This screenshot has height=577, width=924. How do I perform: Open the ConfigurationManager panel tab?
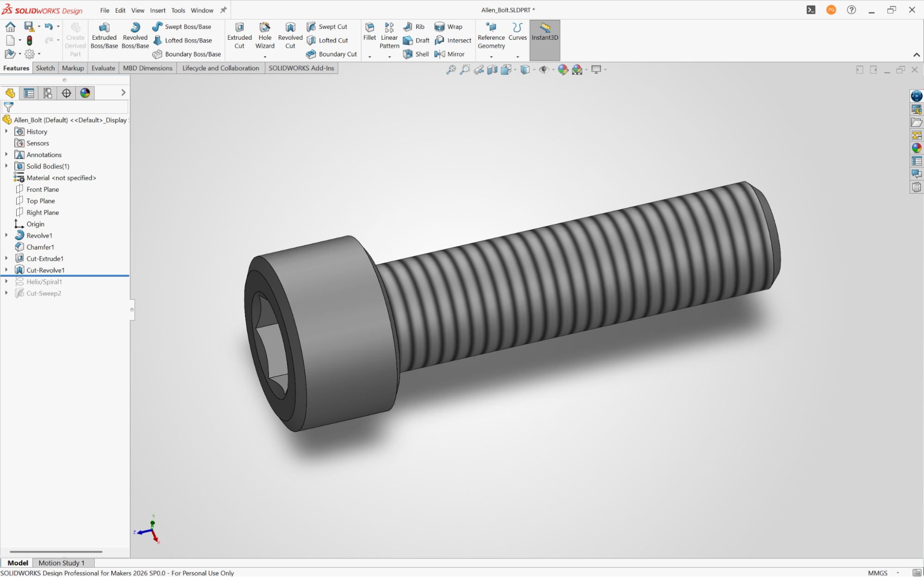[48, 93]
